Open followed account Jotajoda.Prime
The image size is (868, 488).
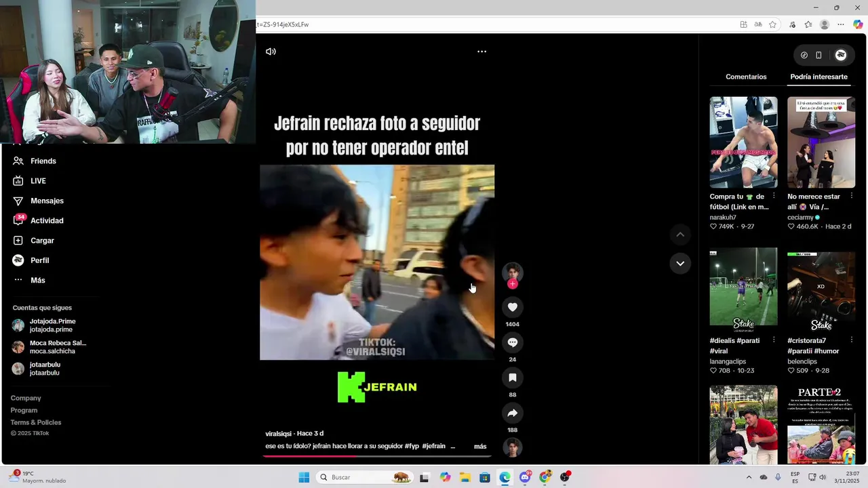click(45, 325)
